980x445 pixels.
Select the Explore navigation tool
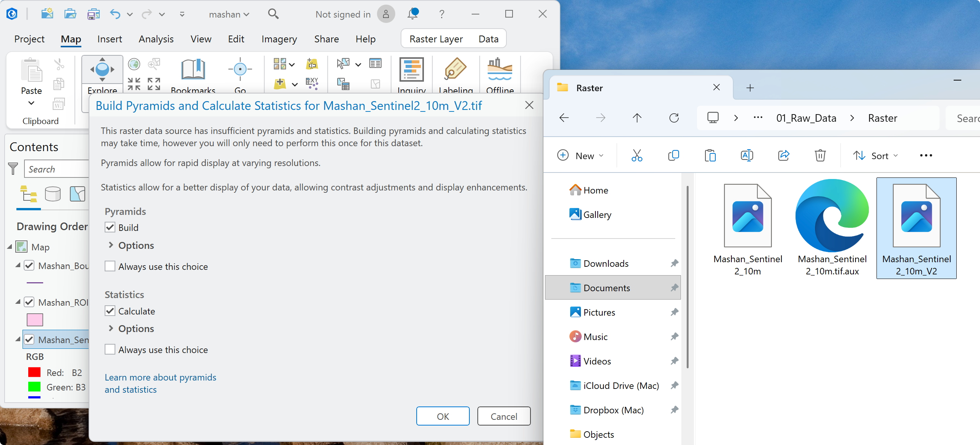102,75
